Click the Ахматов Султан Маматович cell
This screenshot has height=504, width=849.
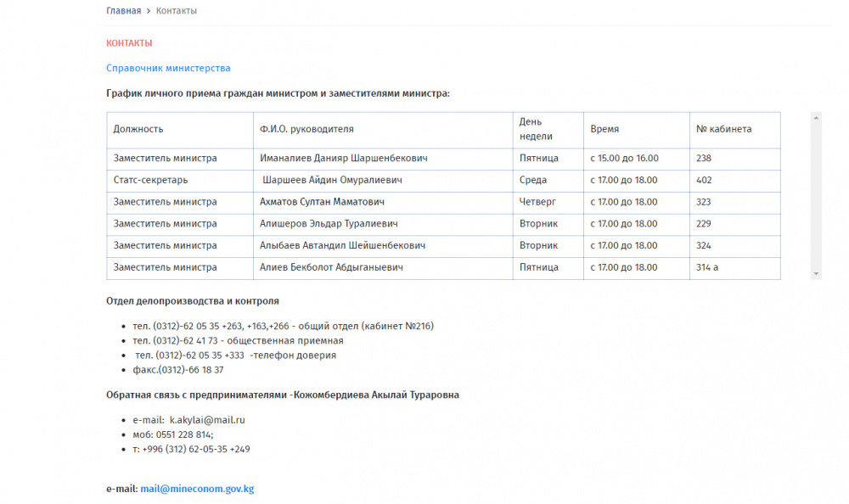[322, 202]
